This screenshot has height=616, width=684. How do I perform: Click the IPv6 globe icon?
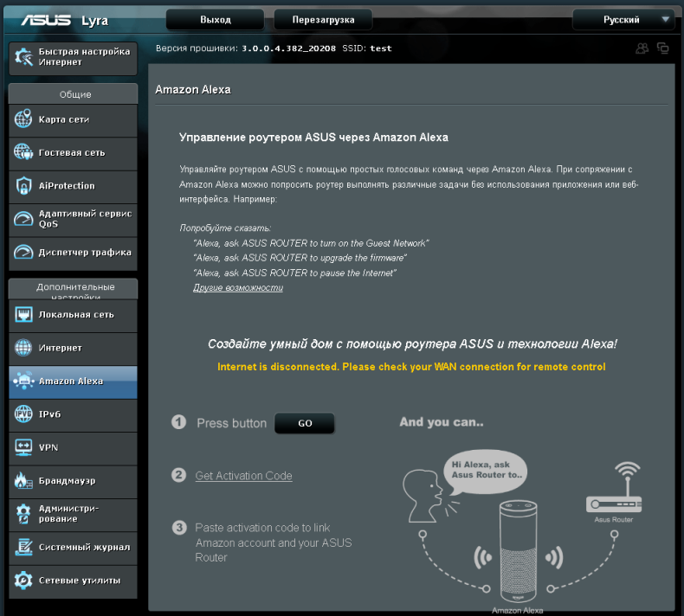pos(23,414)
